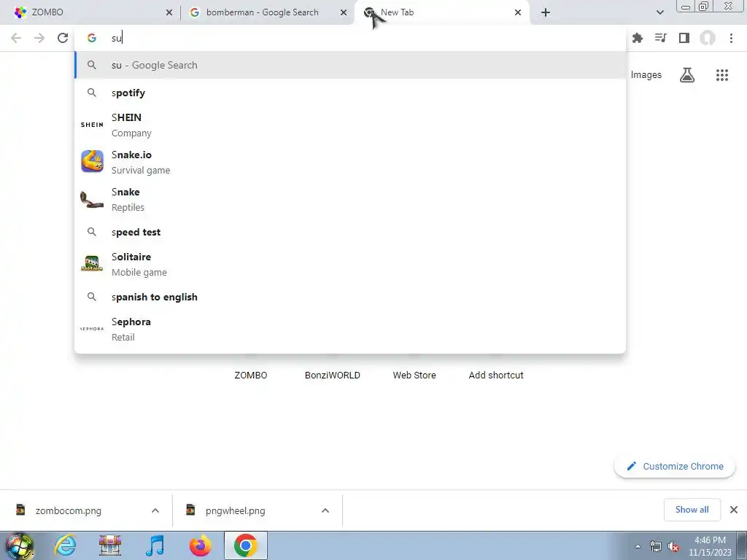Screen dimensions: 747x560
Task: Click the Images link
Action: [x=646, y=75]
